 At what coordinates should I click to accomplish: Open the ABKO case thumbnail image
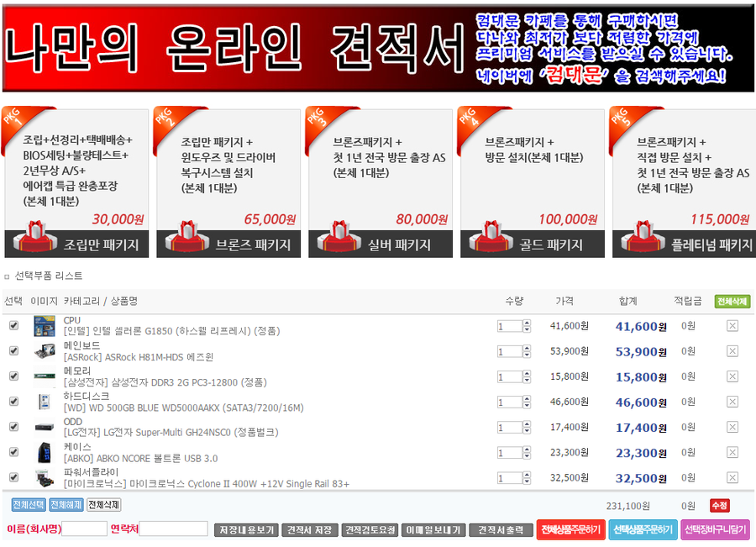tap(45, 452)
